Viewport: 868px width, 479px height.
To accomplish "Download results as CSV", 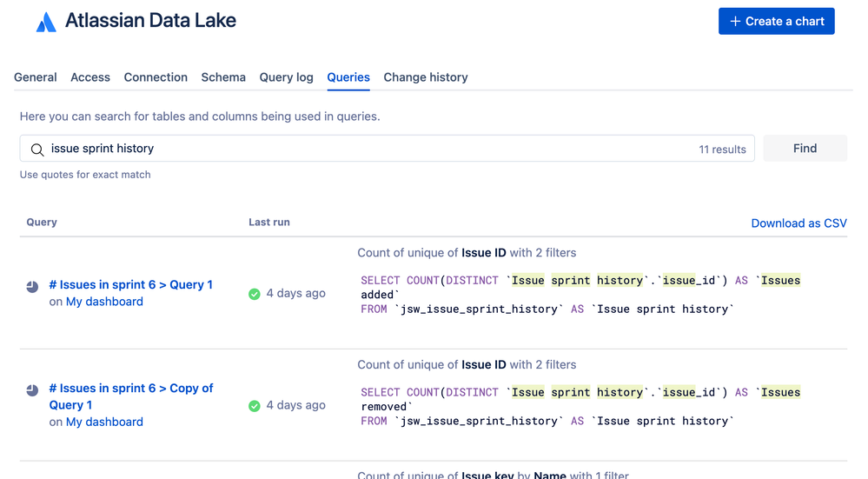I will (x=798, y=223).
